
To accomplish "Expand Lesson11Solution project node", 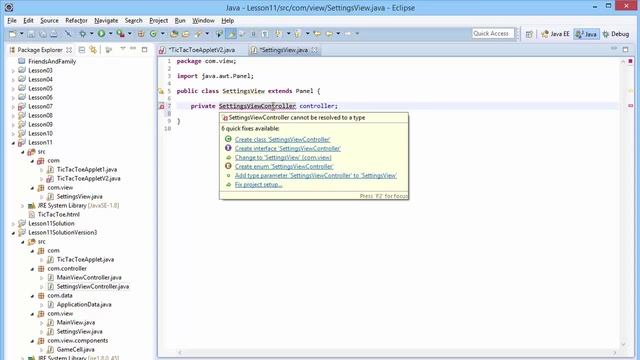I will click(x=13, y=224).
